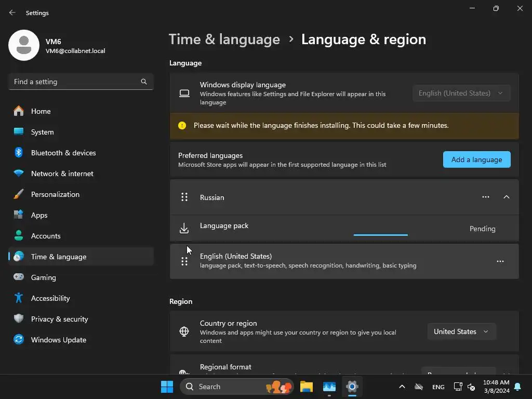Click the Windows Start button
The image size is (532, 399).
click(x=167, y=387)
